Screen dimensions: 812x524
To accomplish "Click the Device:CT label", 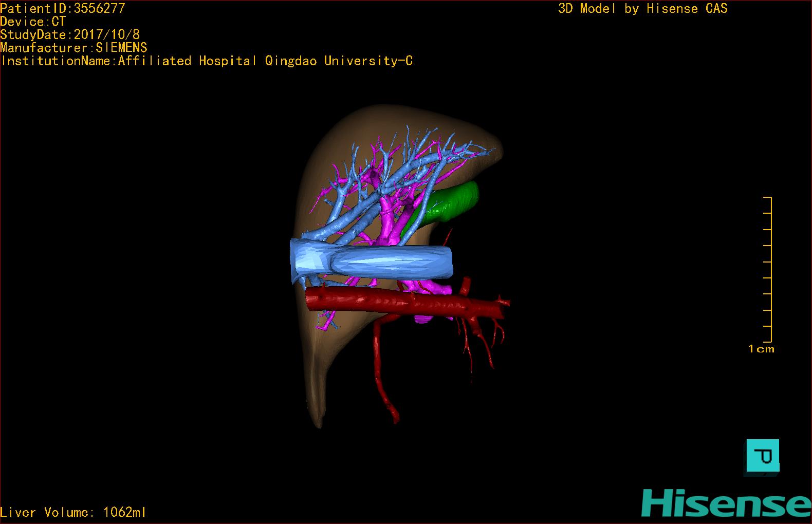I will (33, 22).
